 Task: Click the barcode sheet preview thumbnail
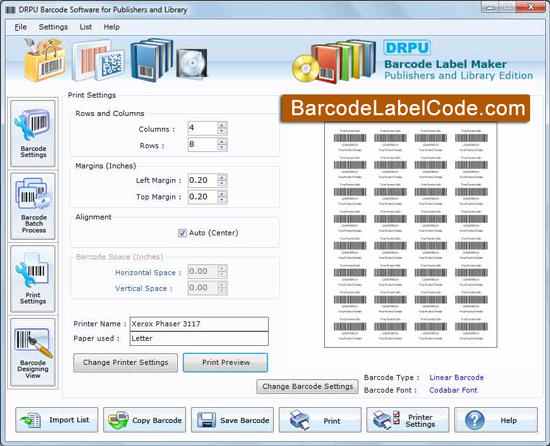click(x=410, y=235)
